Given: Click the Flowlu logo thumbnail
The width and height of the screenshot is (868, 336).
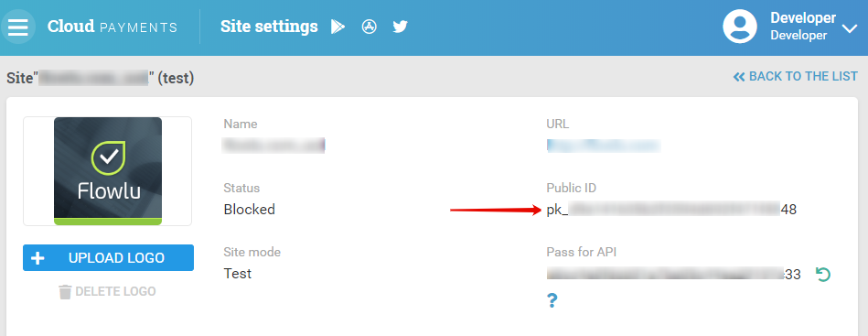Looking at the screenshot, I should tap(108, 171).
